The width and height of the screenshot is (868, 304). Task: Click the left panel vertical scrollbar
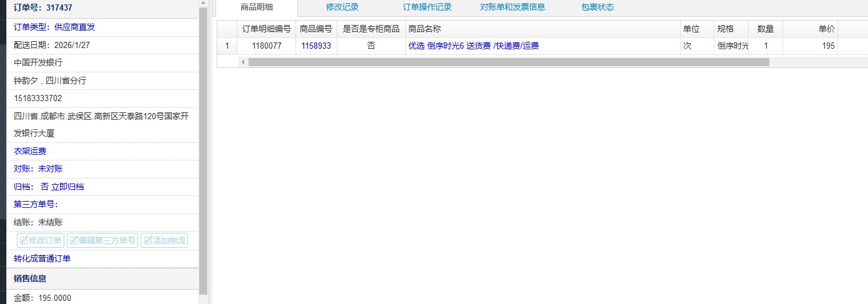(x=203, y=150)
